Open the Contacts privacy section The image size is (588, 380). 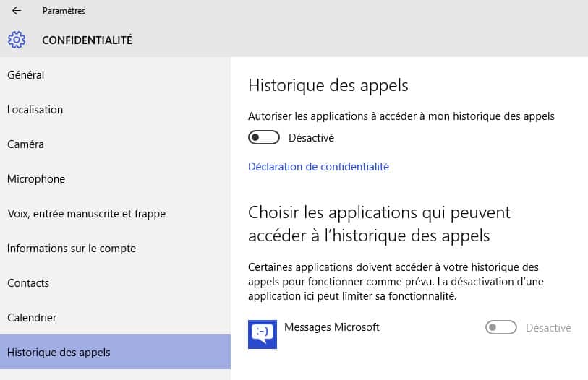(x=115, y=283)
